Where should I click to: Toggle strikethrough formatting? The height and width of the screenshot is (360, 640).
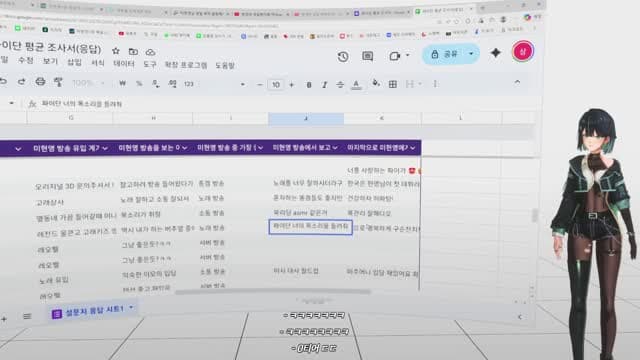[340, 85]
